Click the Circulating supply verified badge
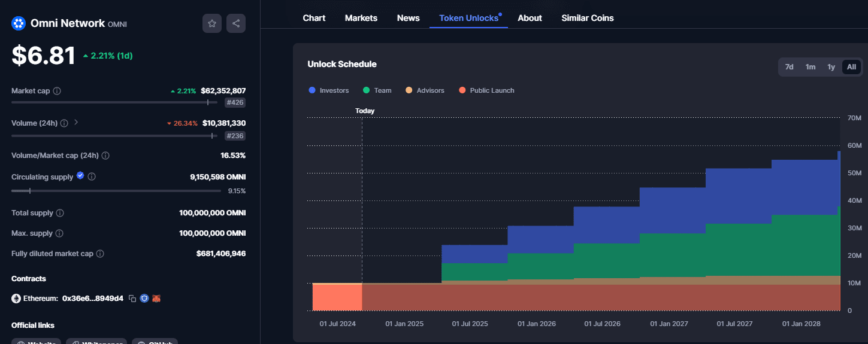 (x=80, y=176)
